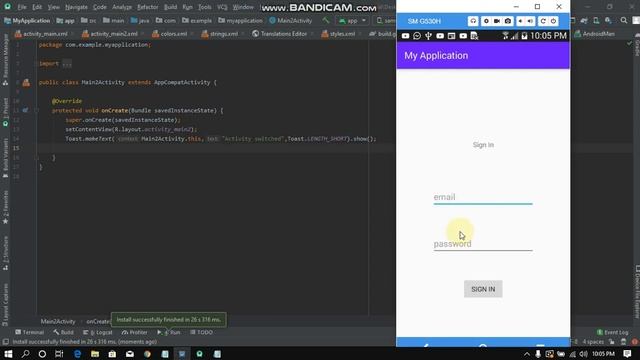Viewport: 640px width, 360px height.
Task: Open the Logcat tool window
Action: pos(98,332)
